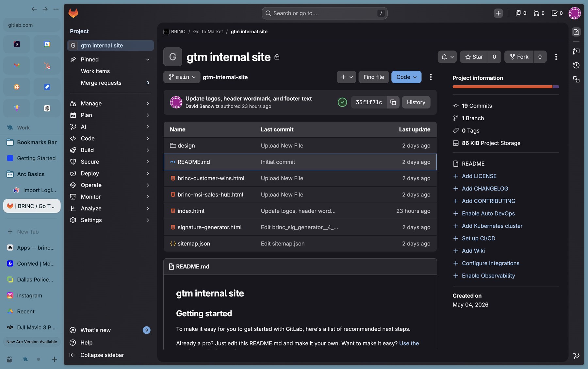Image resolution: width=588 pixels, height=369 pixels.
Task: Open the plus add-file dropdown in repository bar
Action: coord(346,77)
